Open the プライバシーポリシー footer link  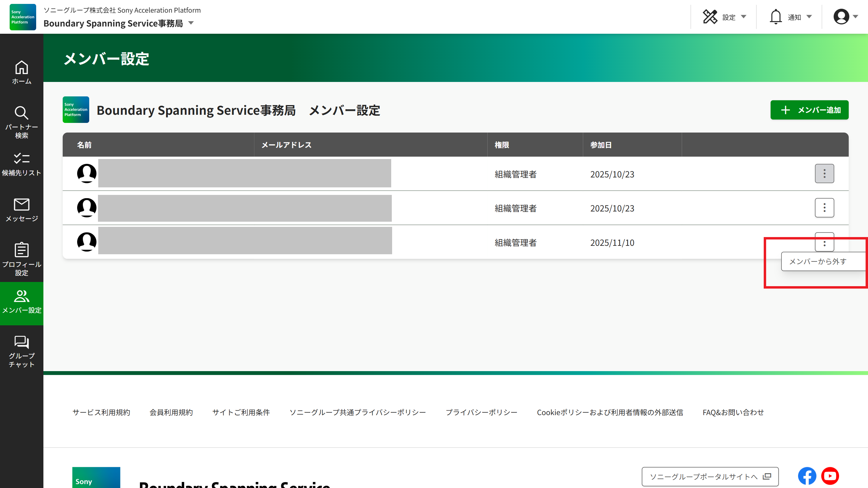[x=481, y=412]
